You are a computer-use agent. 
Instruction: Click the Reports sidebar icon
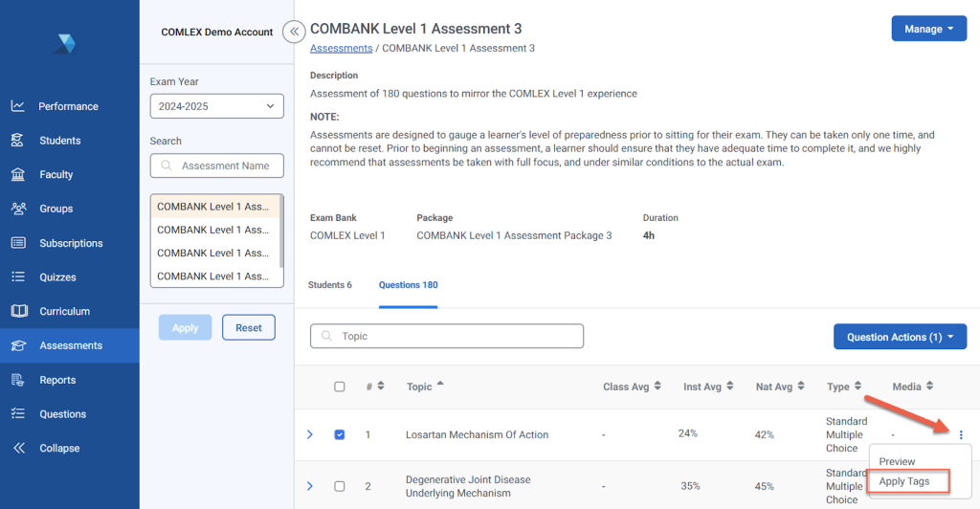(18, 380)
